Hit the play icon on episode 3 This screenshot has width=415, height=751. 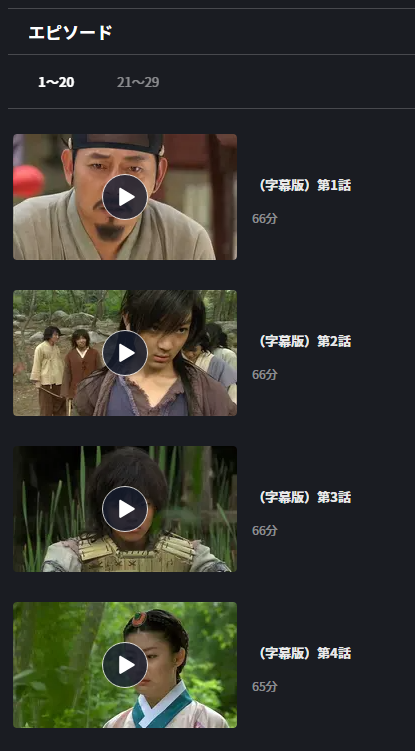click(x=125, y=509)
